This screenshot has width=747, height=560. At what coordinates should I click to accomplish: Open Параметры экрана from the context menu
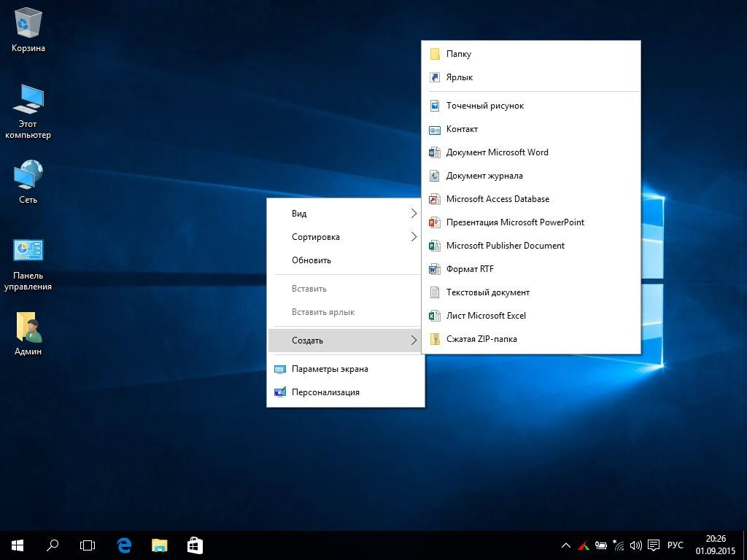[346, 369]
